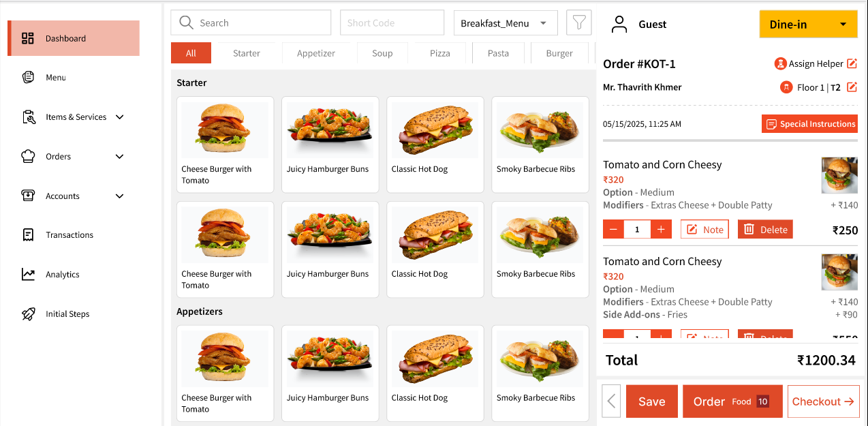The width and height of the screenshot is (868, 426).
Task: Click the Guest label
Action: [x=653, y=25]
